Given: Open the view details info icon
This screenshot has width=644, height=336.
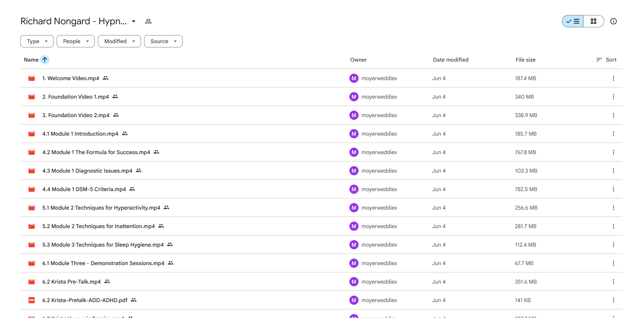Looking at the screenshot, I should 614,21.
